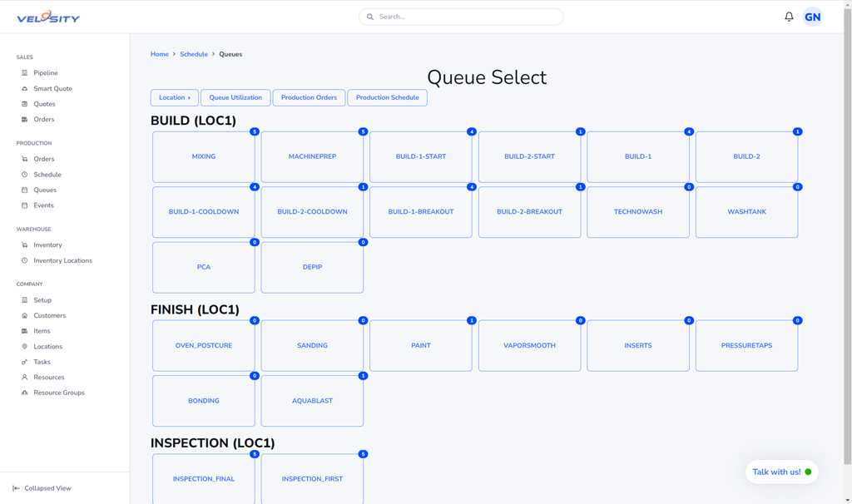Expand the Location dropdown button
The height and width of the screenshot is (504, 852).
(175, 98)
